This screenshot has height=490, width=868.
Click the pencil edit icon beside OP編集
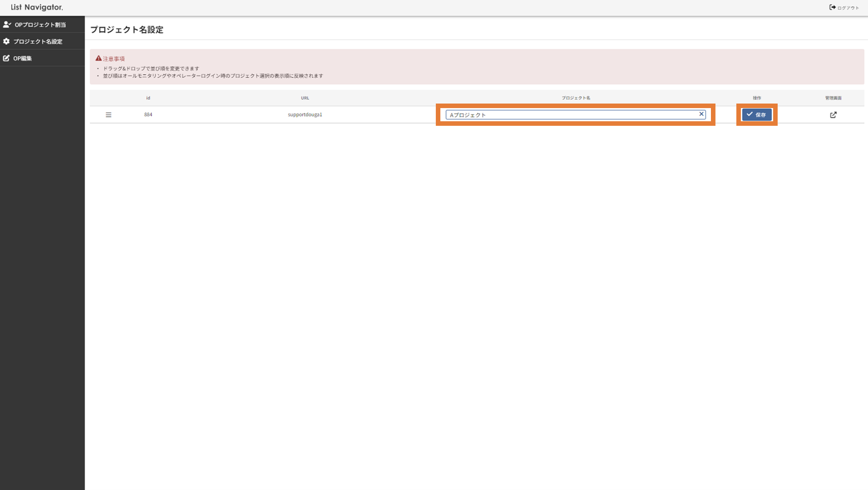coord(6,58)
